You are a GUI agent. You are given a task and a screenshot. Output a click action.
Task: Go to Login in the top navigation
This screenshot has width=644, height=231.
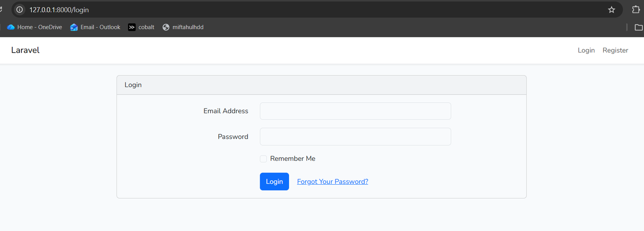pos(586,50)
